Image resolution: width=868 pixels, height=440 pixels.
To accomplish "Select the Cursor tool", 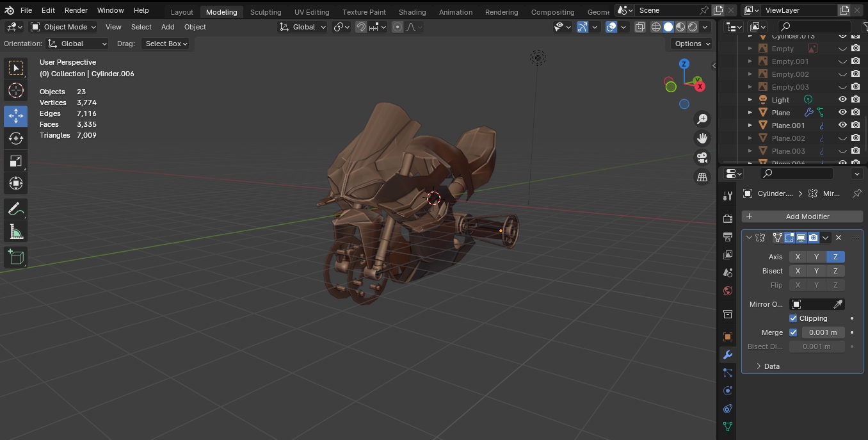I will pos(16,91).
